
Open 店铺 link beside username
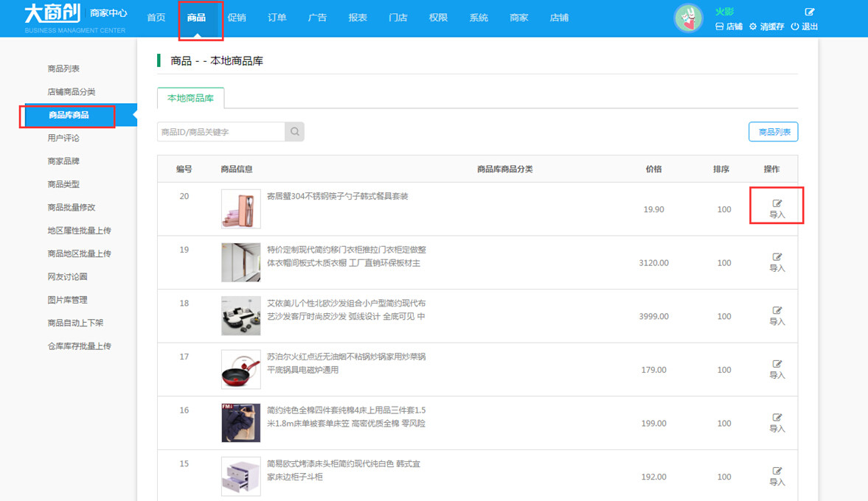729,27
